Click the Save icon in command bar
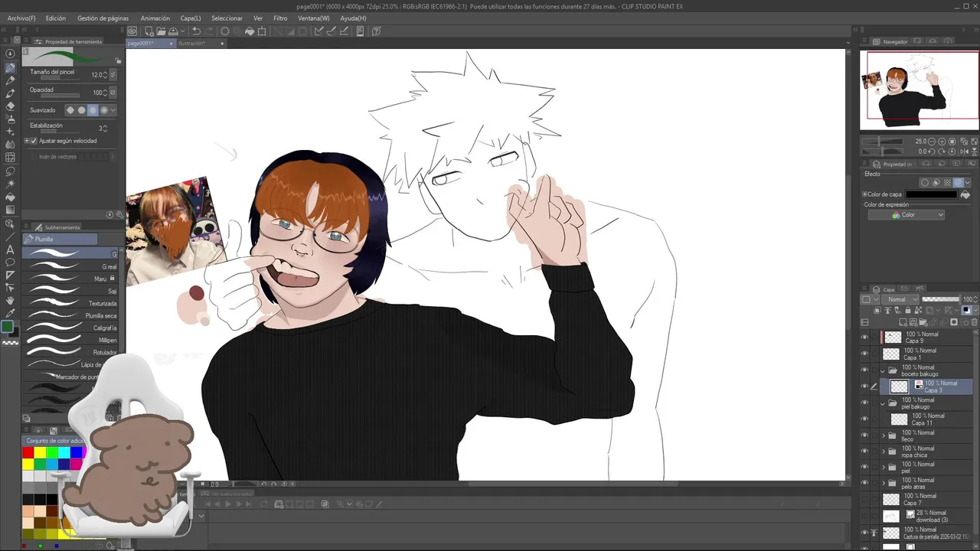 click(173, 31)
